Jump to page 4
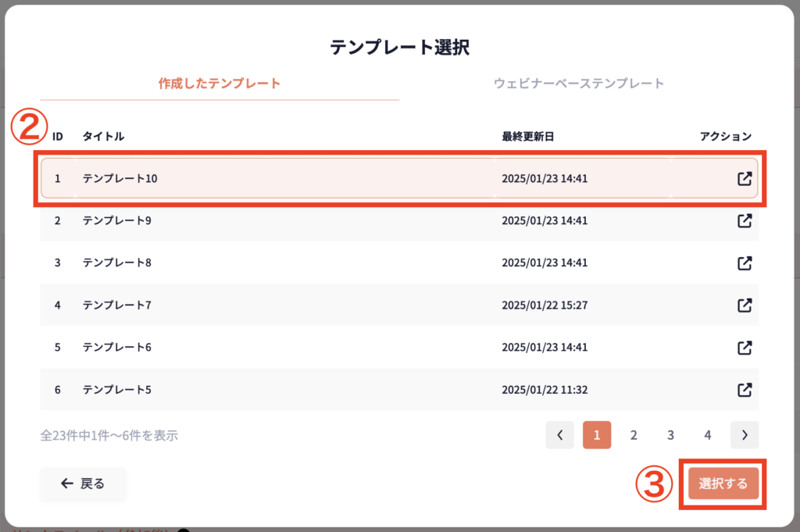The height and width of the screenshot is (532, 800). [707, 435]
